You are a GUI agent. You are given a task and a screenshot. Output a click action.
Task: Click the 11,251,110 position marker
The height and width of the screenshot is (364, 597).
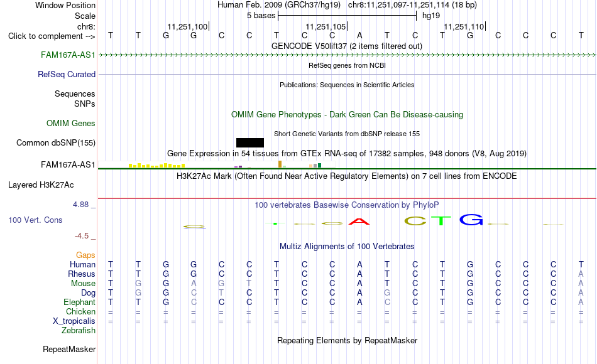(464, 26)
